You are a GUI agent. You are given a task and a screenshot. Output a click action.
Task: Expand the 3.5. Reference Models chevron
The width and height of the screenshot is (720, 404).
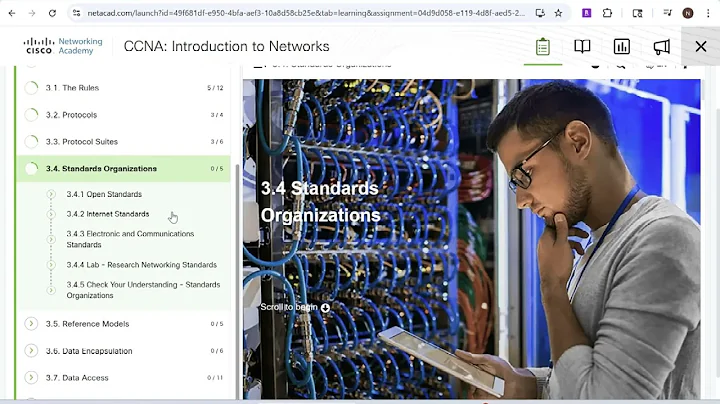pos(31,324)
